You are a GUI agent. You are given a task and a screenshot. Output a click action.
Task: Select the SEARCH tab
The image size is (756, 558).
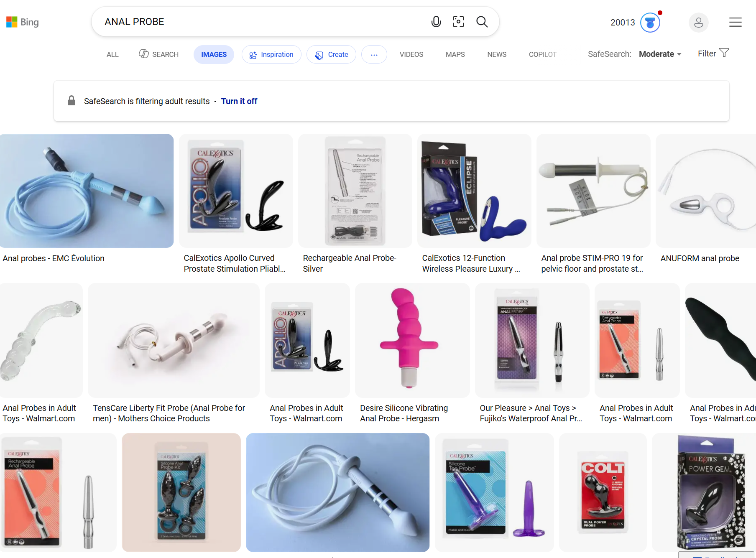(158, 54)
